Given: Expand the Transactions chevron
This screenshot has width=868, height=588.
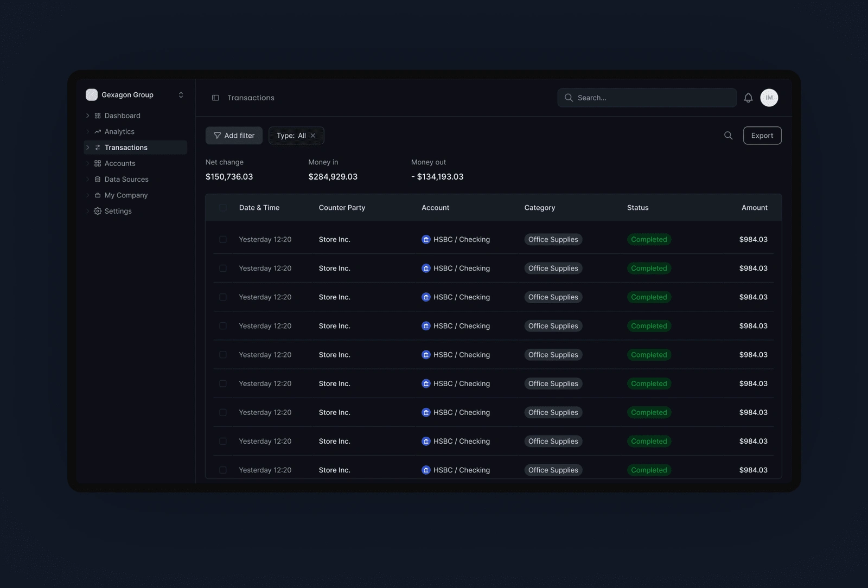Looking at the screenshot, I should (88, 148).
